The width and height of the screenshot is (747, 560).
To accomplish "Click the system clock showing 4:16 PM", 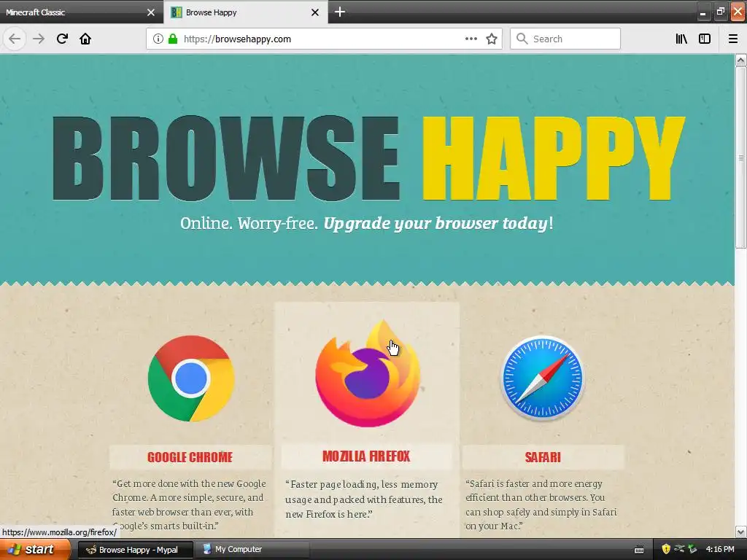I will click(720, 550).
